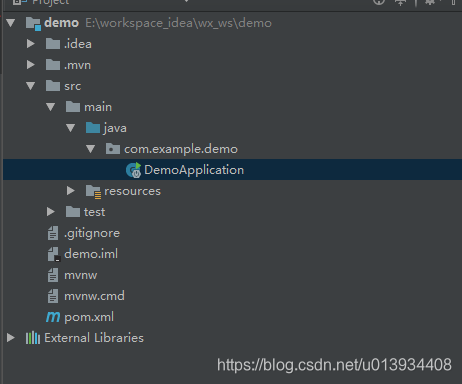Click the mvnw.cmd file icon

point(53,296)
